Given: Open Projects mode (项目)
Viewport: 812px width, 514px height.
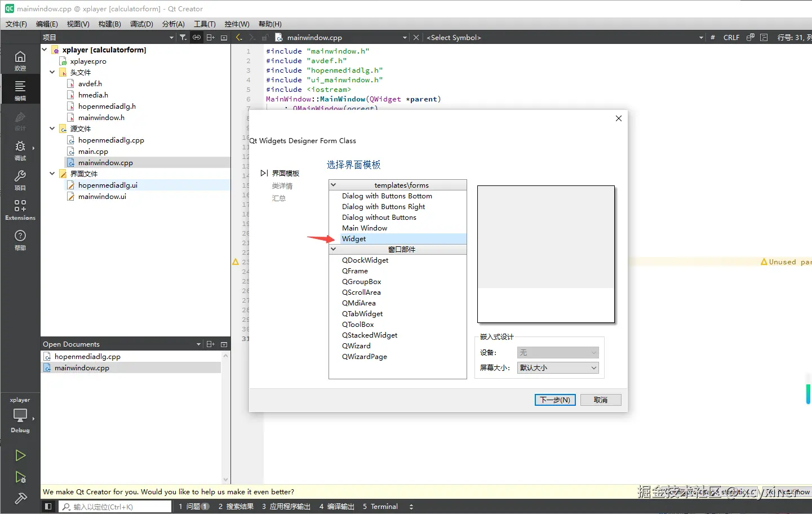Looking at the screenshot, I should (20, 180).
